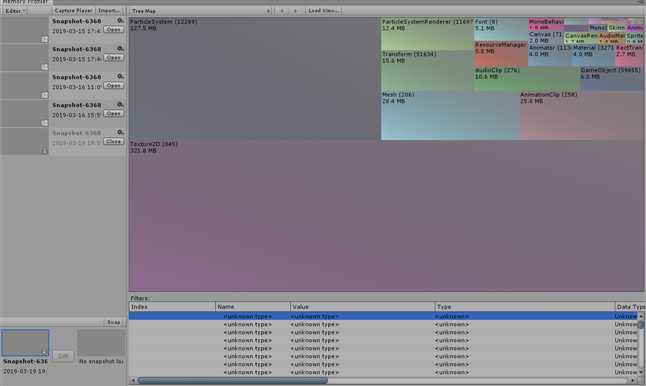
Task: Select the AnimationClip 25.6 MB treemap block
Action: (x=581, y=115)
